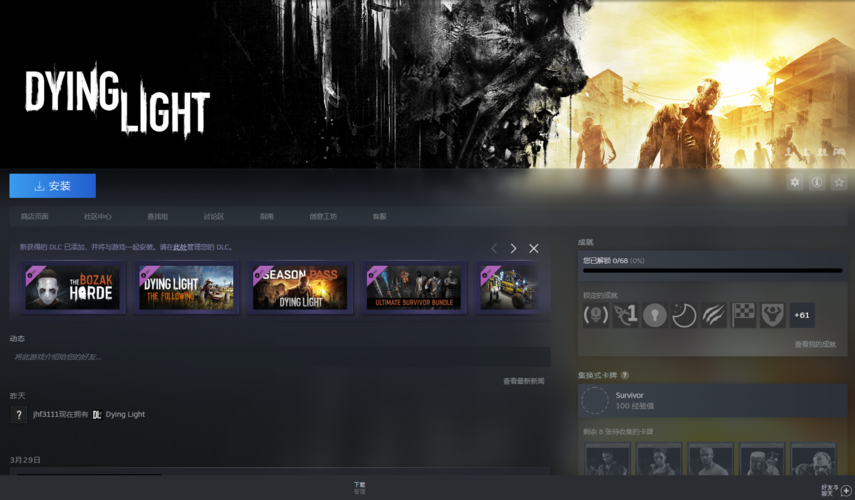The height and width of the screenshot is (500, 855).
Task: Expand the +61 more achievements tile
Action: [x=802, y=315]
